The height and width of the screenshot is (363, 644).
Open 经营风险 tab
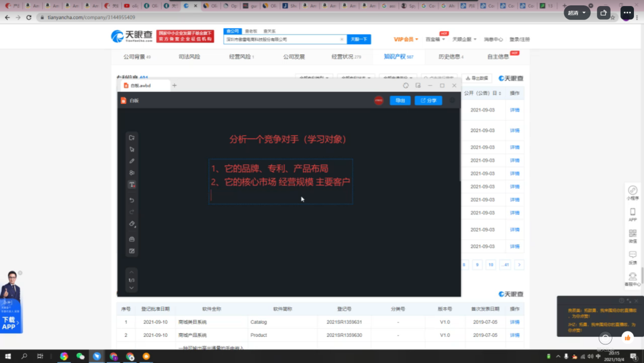click(x=241, y=57)
